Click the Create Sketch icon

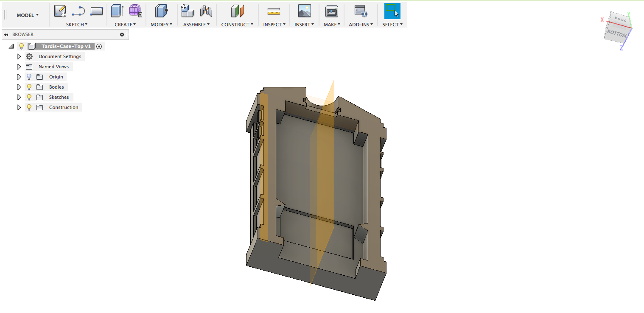click(x=60, y=11)
